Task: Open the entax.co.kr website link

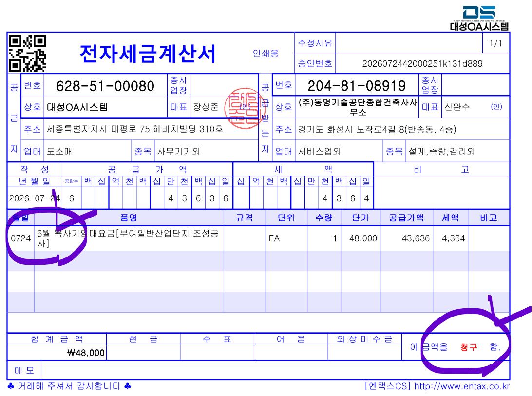Action: tap(462, 386)
